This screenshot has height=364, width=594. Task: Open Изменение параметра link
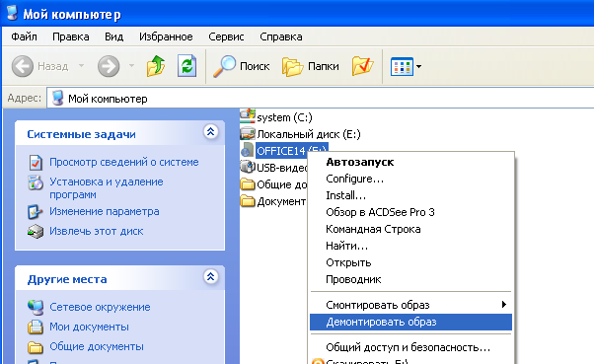(x=105, y=211)
